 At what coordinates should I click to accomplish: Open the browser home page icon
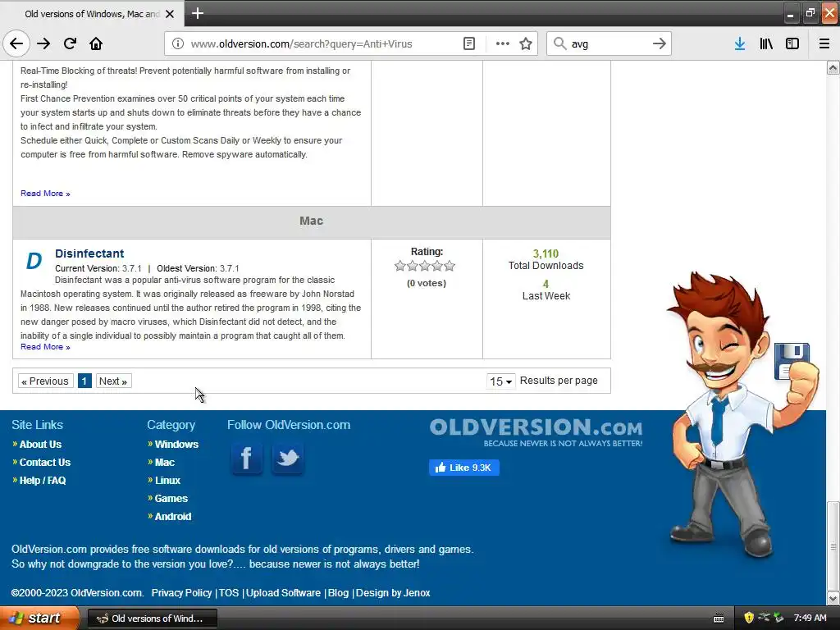96,44
